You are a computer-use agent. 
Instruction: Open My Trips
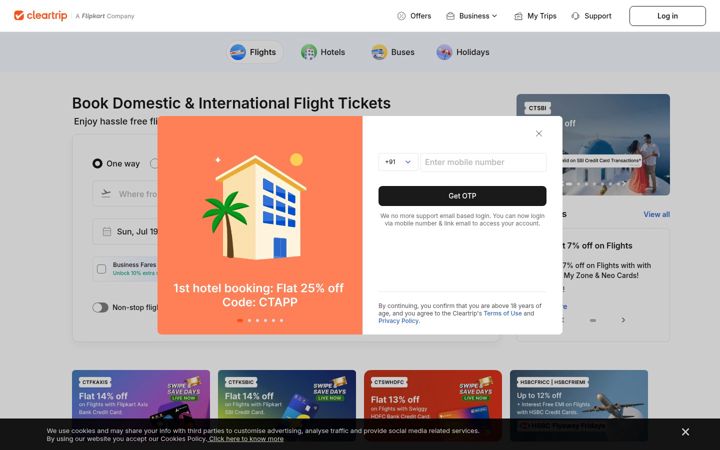[x=535, y=16]
